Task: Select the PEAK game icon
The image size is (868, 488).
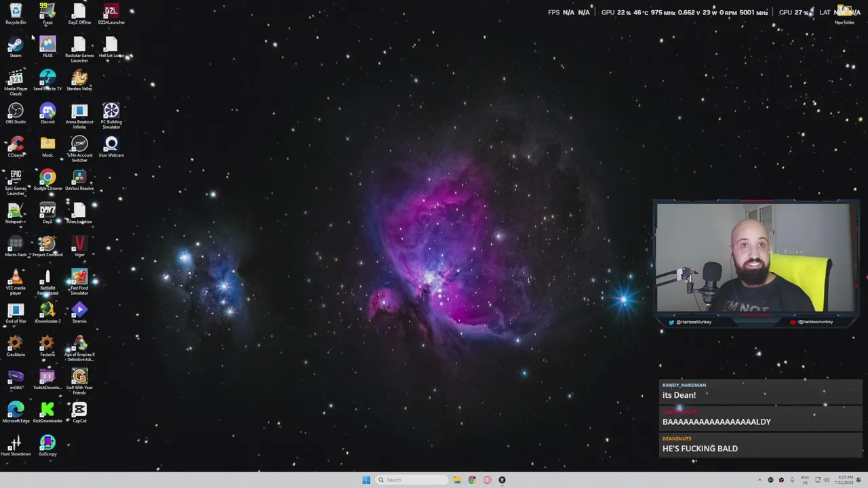Action: point(47,47)
